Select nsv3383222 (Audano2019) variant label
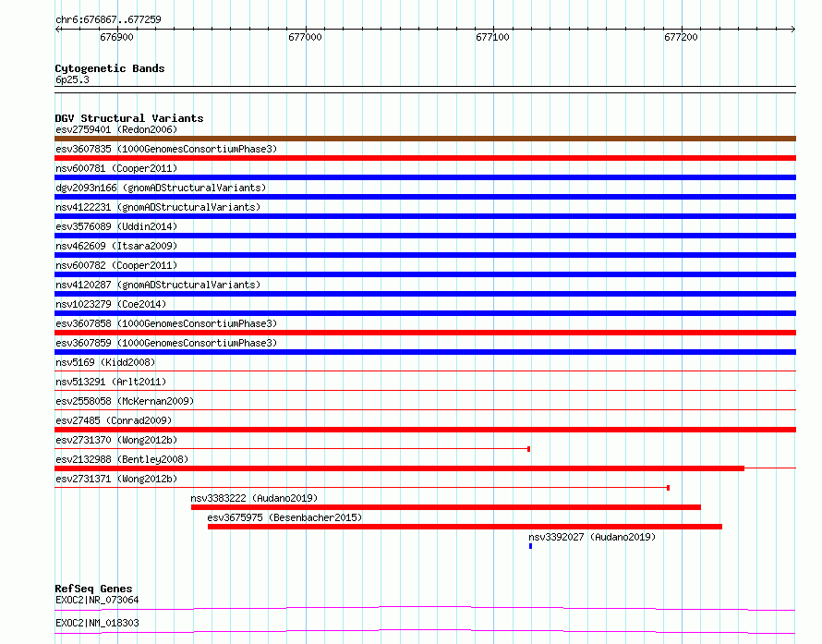Screen dimensions: 822x644 pyautogui.click(x=254, y=498)
